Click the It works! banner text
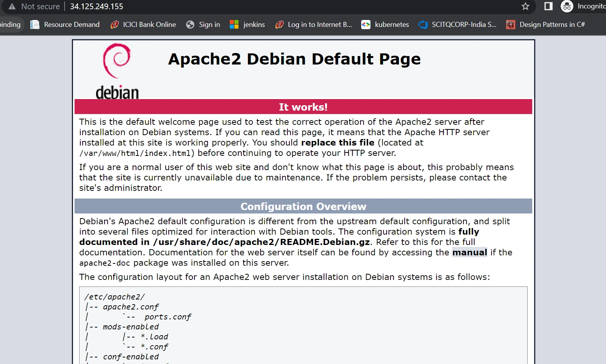 coord(303,107)
